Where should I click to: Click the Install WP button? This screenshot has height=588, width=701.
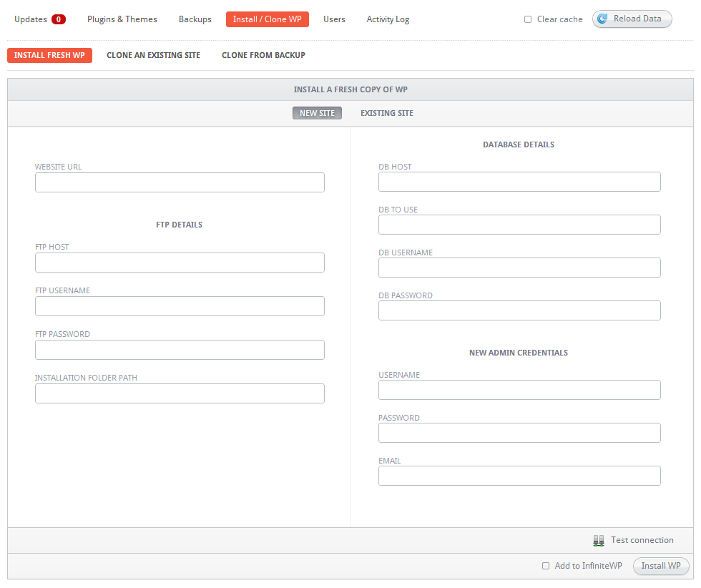pyautogui.click(x=661, y=566)
